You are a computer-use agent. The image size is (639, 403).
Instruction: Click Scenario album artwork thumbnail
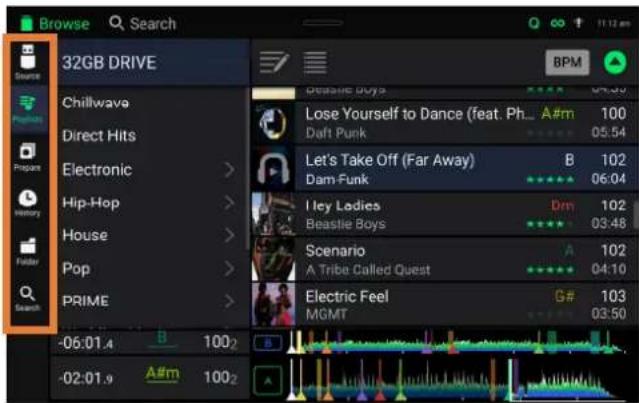(273, 260)
